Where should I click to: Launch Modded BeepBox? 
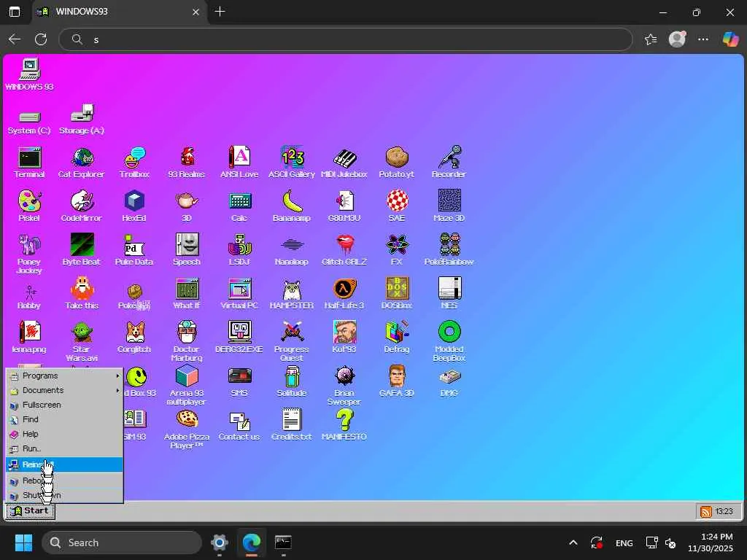[x=449, y=341]
